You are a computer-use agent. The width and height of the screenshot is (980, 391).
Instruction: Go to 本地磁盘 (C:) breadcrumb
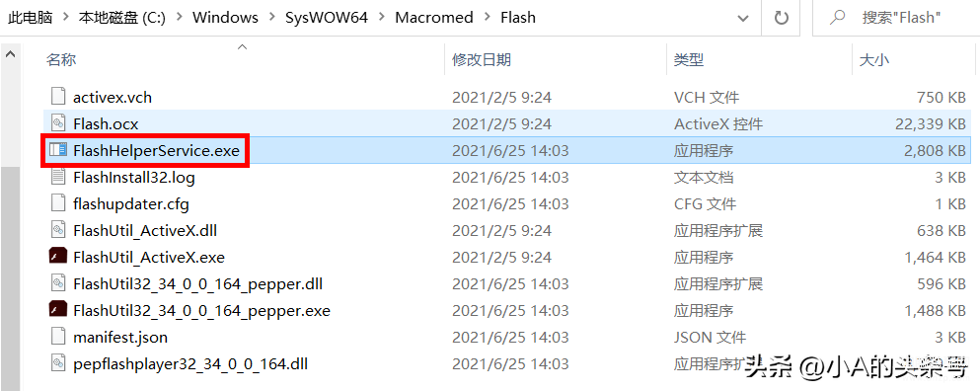121,18
